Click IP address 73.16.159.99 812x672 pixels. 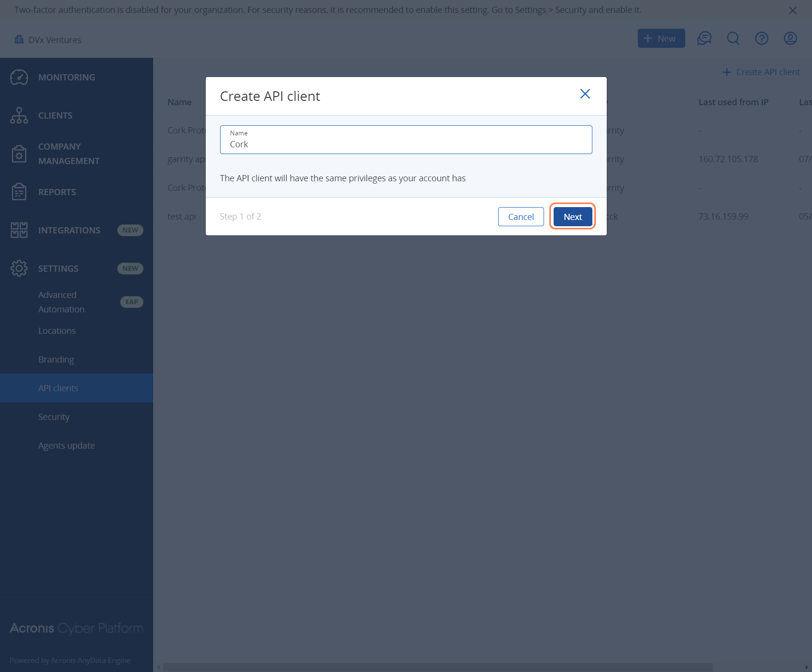(723, 217)
